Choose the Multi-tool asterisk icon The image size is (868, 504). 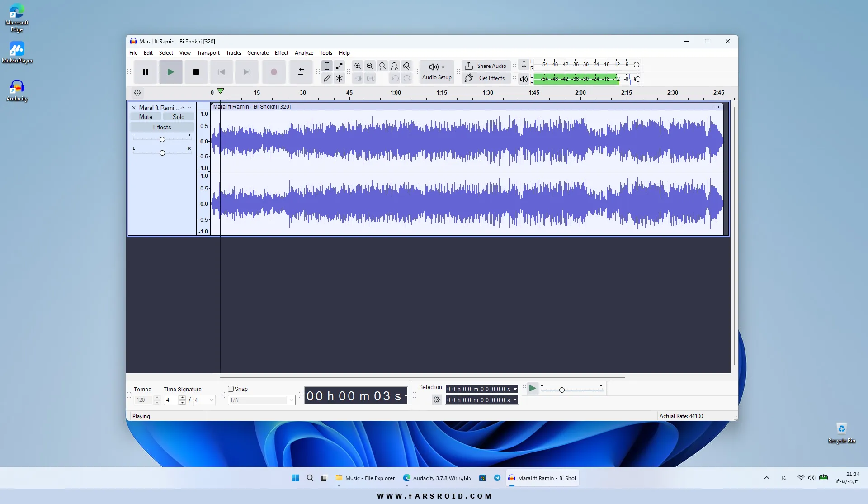click(x=339, y=78)
